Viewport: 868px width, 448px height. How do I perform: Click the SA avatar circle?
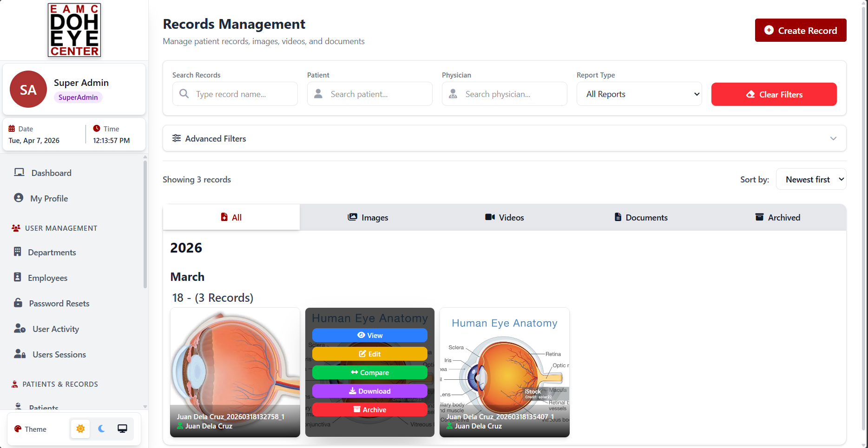click(28, 89)
